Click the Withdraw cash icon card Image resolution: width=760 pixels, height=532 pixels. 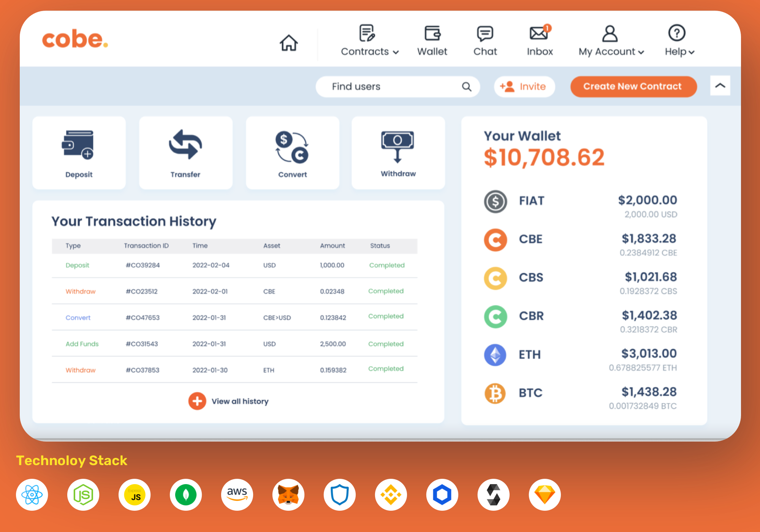398,153
